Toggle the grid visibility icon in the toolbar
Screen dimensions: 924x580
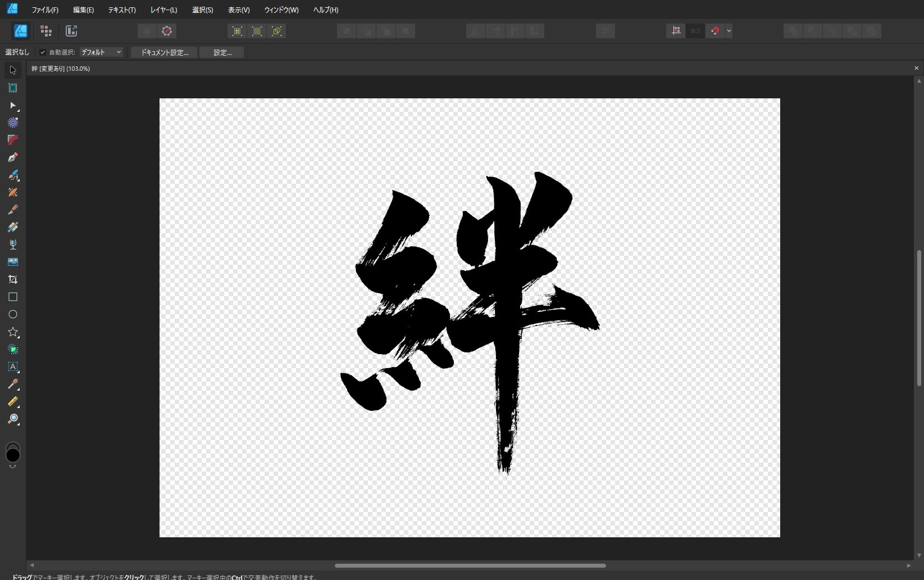click(676, 31)
